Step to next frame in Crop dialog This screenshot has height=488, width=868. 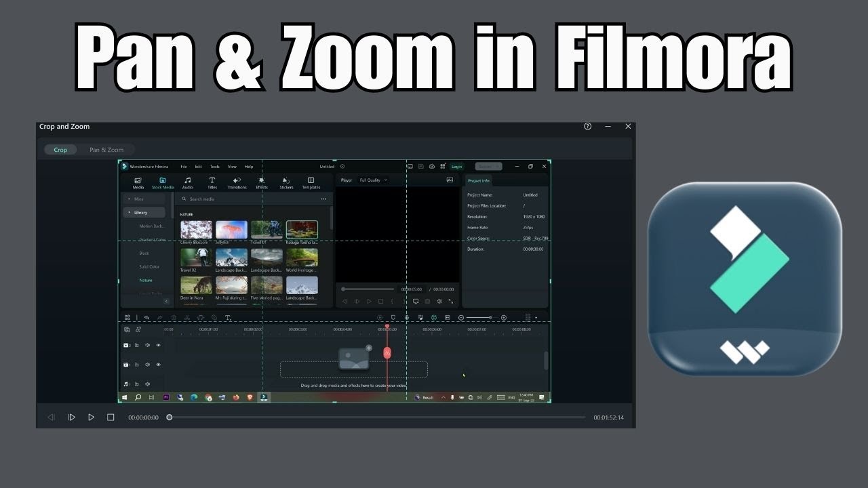pos(71,418)
